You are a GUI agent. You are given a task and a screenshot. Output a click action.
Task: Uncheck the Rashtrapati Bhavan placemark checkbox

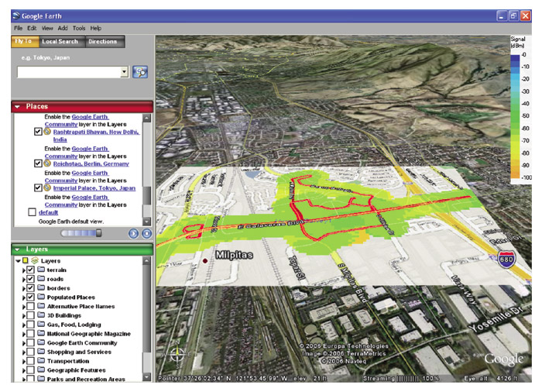tap(38, 132)
